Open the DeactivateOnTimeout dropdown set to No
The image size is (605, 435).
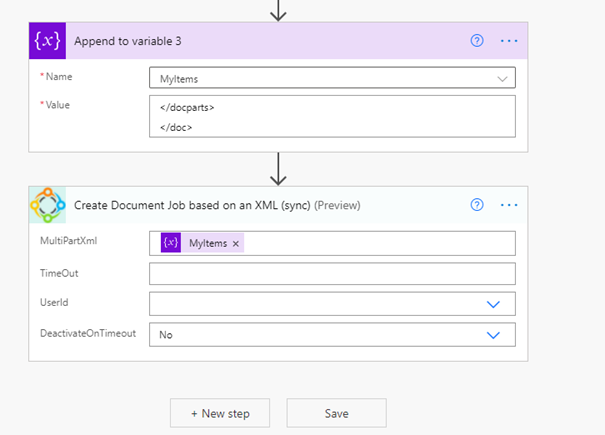(493, 335)
